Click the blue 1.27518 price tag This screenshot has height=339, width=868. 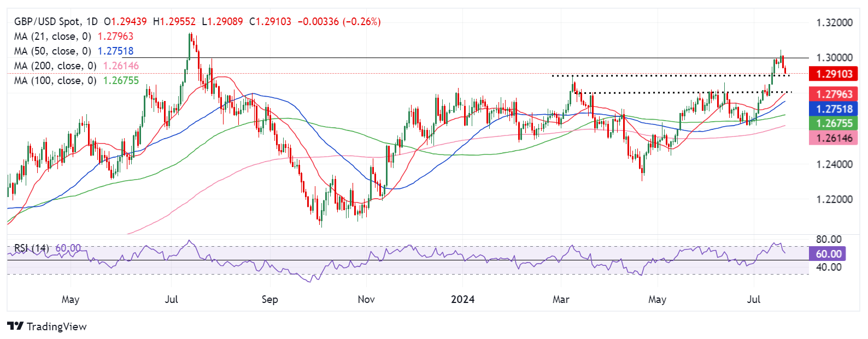coord(834,109)
